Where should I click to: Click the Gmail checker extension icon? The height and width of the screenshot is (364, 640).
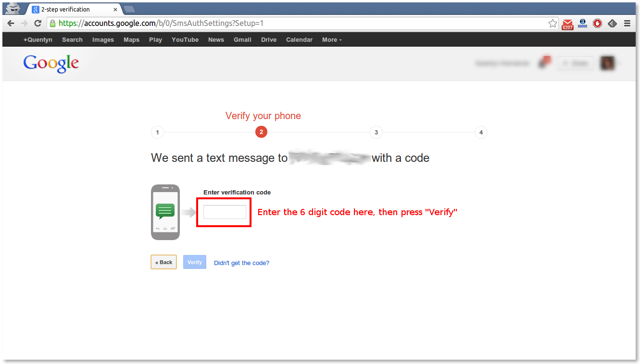pos(567,24)
